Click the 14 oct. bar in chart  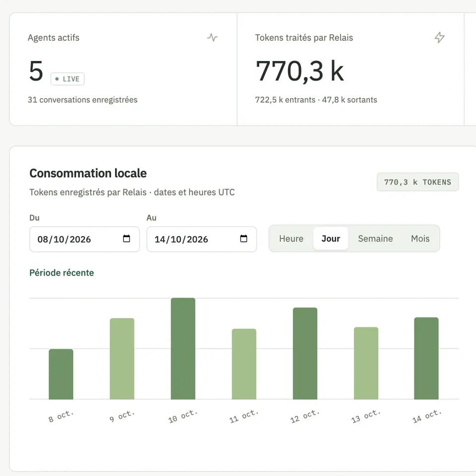(x=426, y=358)
